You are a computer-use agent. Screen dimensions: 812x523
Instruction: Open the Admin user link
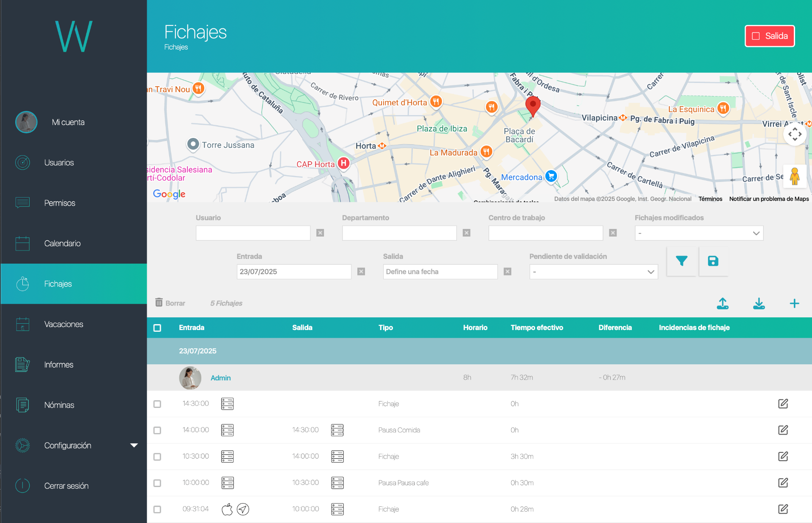[x=221, y=378]
